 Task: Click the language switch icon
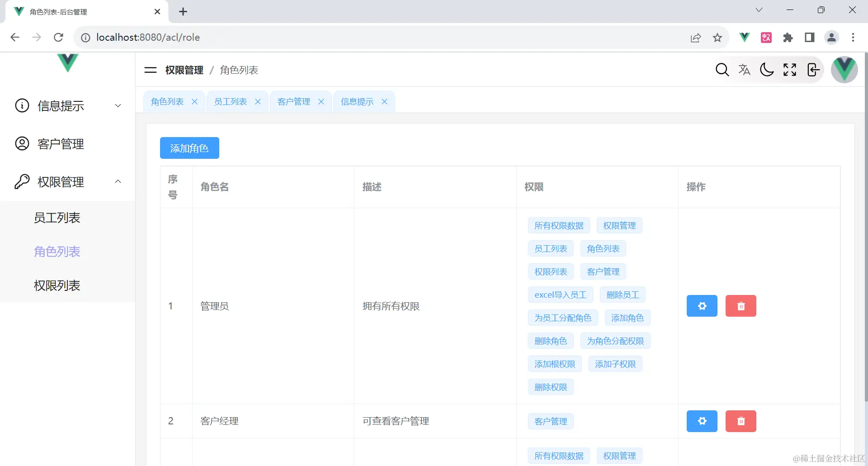(x=745, y=70)
